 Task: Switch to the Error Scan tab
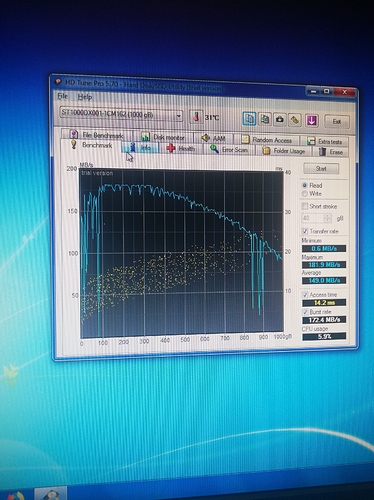point(230,150)
